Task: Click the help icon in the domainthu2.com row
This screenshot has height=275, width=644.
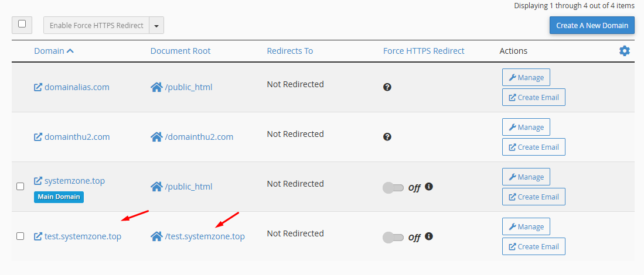Action: [x=387, y=137]
